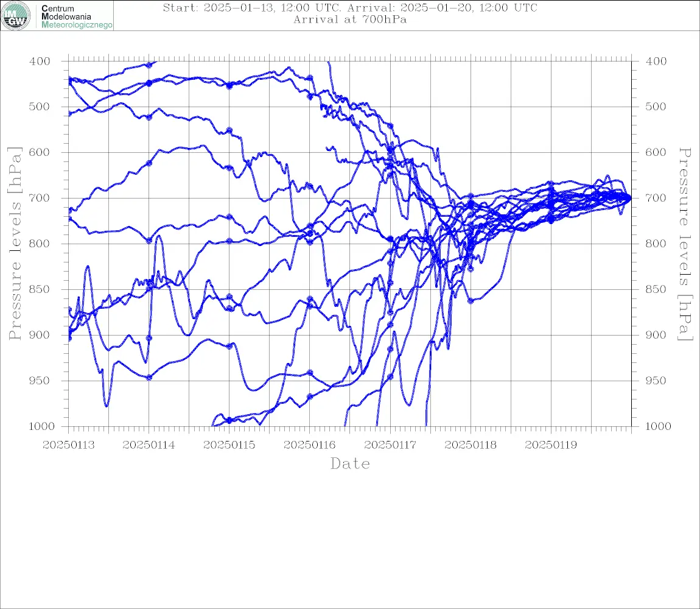This screenshot has height=609, width=700.
Task: Click the left axis 700 tick label
Action: [x=40, y=198]
